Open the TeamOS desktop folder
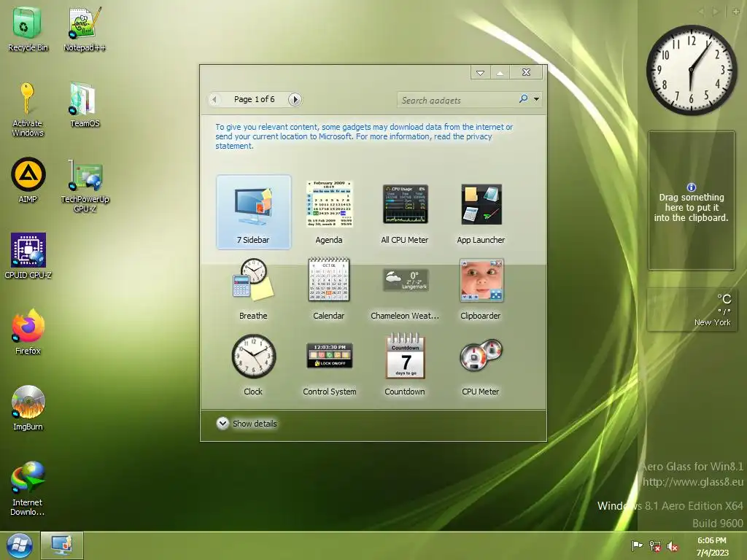Image resolution: width=747 pixels, height=560 pixels. point(85,105)
